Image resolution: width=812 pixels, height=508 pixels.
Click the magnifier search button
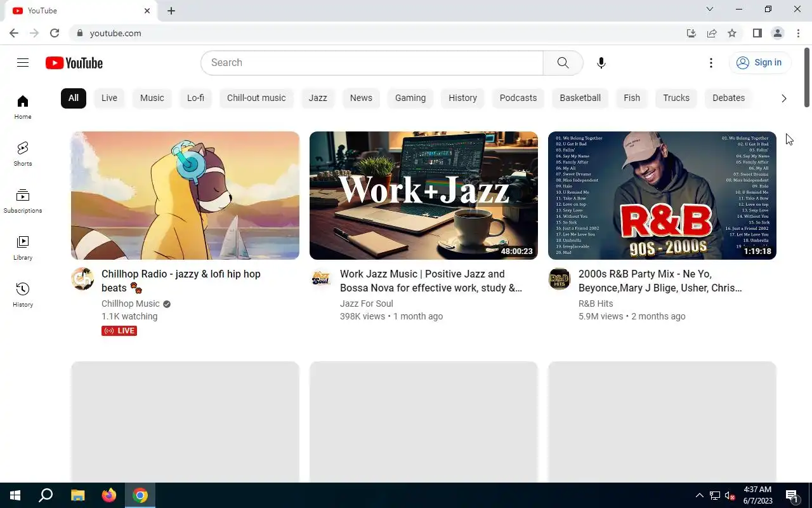point(563,62)
